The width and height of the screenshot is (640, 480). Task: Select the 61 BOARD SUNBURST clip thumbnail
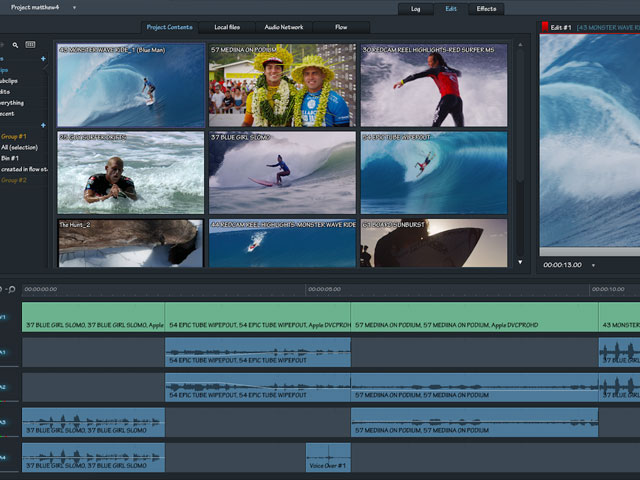tap(434, 244)
